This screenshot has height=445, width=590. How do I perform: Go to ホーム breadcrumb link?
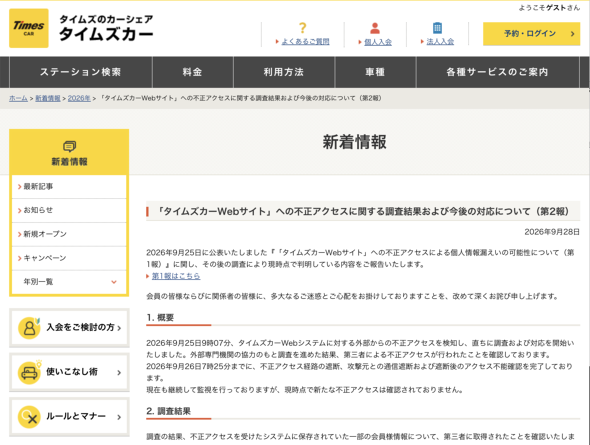point(18,98)
